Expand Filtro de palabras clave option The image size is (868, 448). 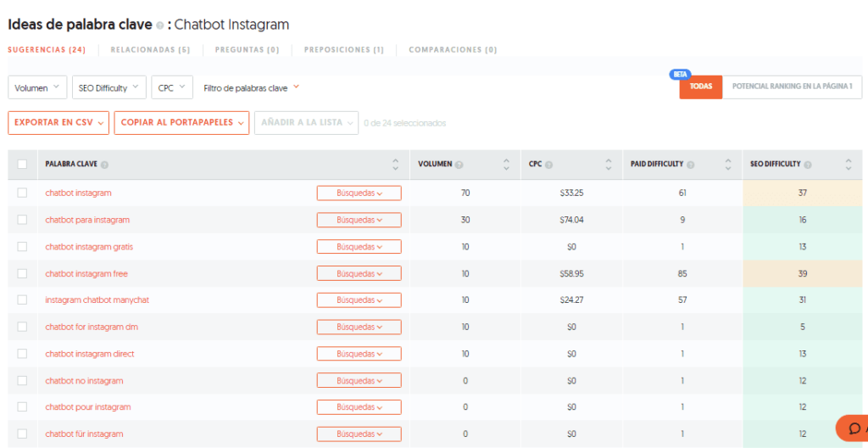pyautogui.click(x=251, y=87)
